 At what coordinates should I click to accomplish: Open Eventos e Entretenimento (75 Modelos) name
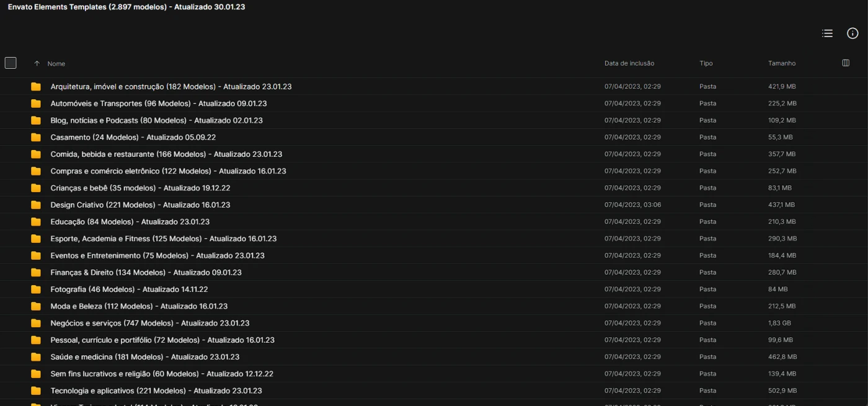[x=157, y=255]
